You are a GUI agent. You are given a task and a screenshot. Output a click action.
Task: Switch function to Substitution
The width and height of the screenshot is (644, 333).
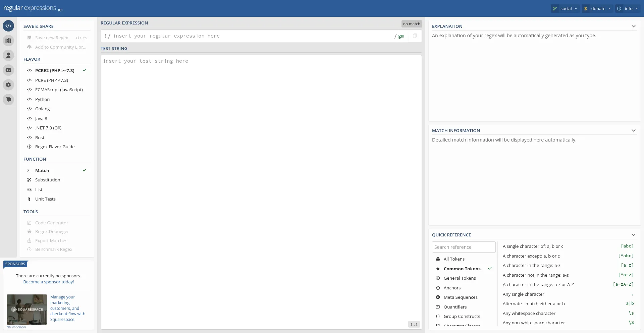point(48,180)
